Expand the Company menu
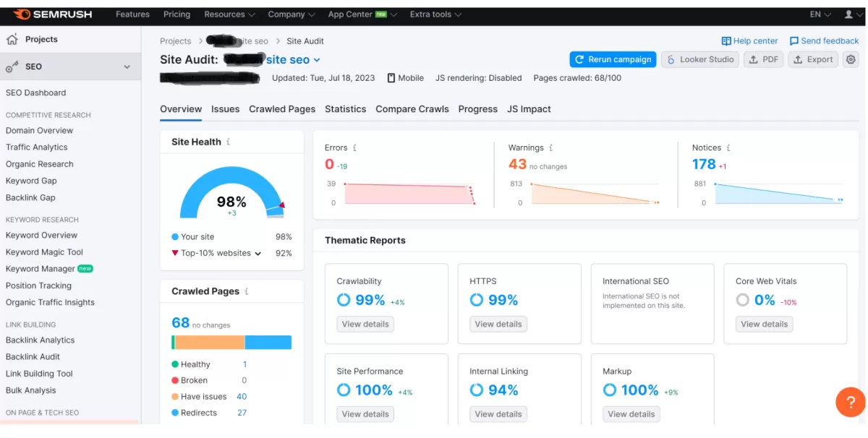 coord(292,14)
